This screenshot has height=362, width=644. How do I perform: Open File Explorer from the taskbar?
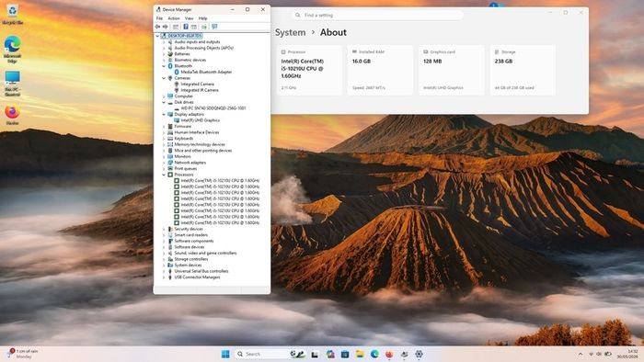coord(360,354)
